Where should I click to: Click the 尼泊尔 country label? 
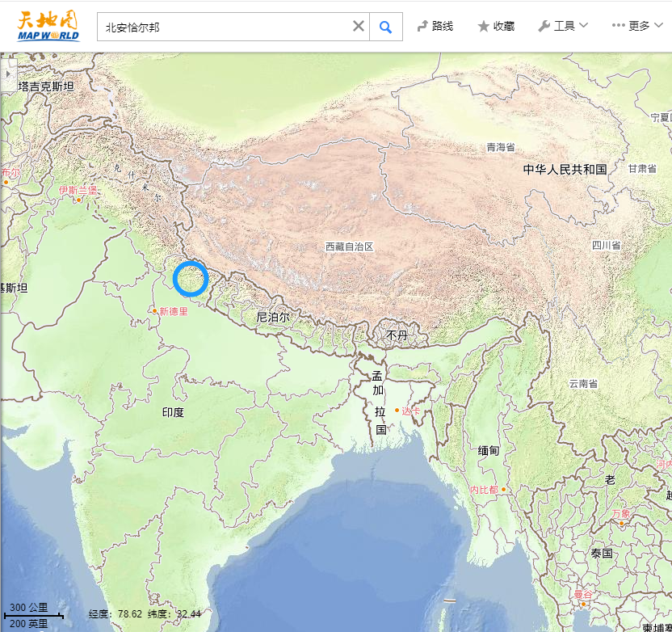pos(272,318)
